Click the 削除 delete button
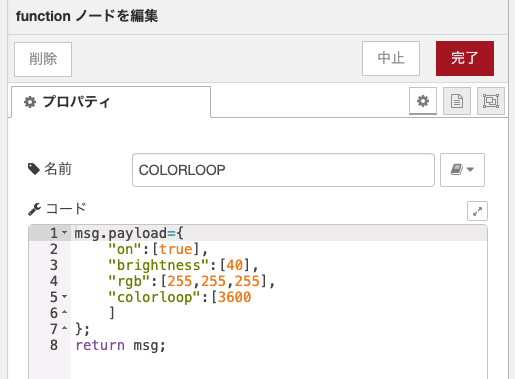 (43, 59)
